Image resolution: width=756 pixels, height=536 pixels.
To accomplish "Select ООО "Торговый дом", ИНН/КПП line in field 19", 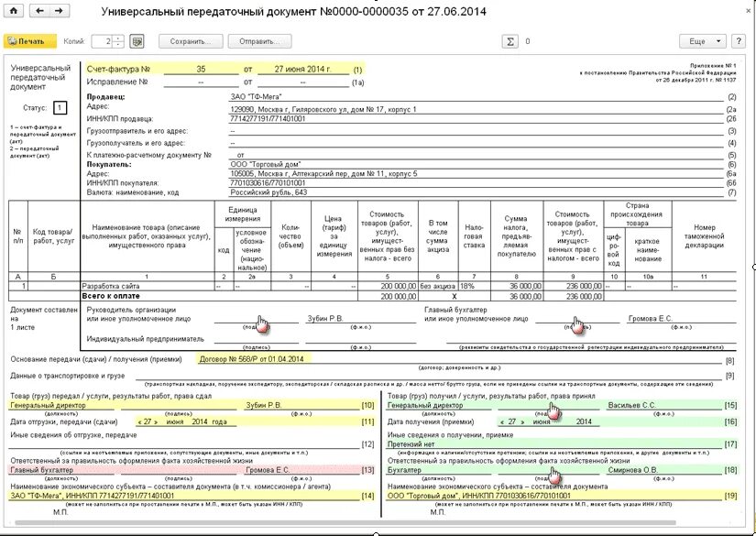I will [478, 496].
